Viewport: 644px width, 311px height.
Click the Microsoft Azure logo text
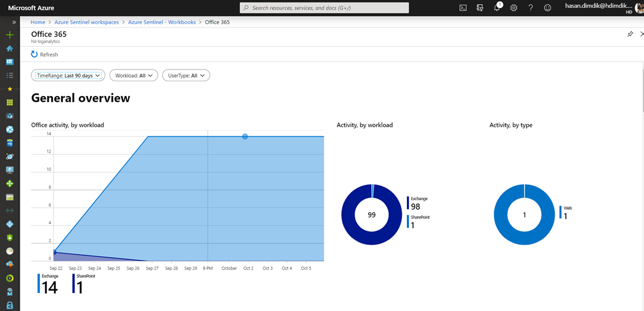point(31,8)
